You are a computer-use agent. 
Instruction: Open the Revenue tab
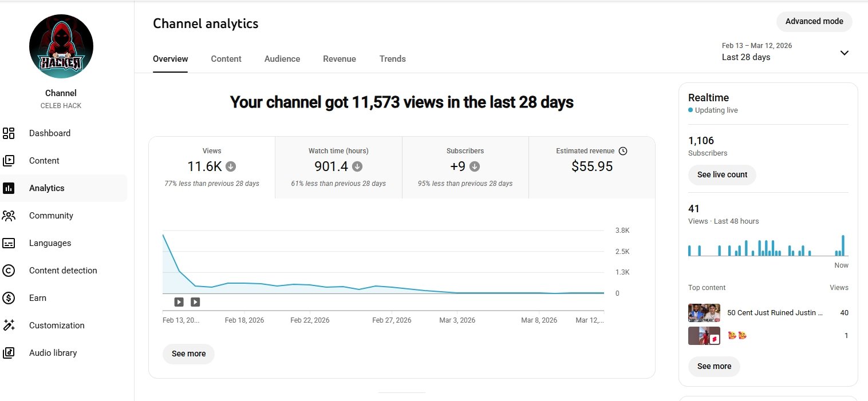pos(339,59)
